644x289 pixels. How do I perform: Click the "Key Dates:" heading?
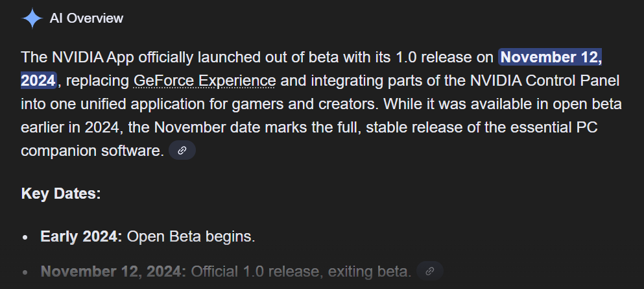tap(61, 194)
